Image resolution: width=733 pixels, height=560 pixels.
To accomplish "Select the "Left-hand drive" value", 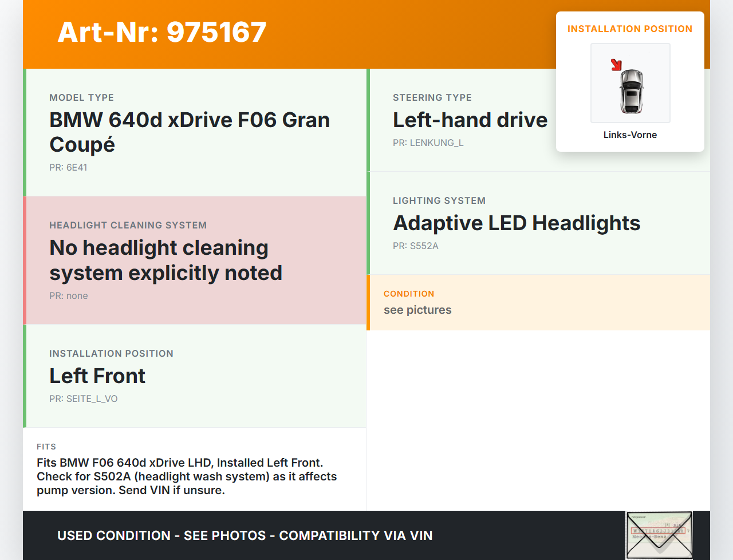I will click(x=470, y=120).
